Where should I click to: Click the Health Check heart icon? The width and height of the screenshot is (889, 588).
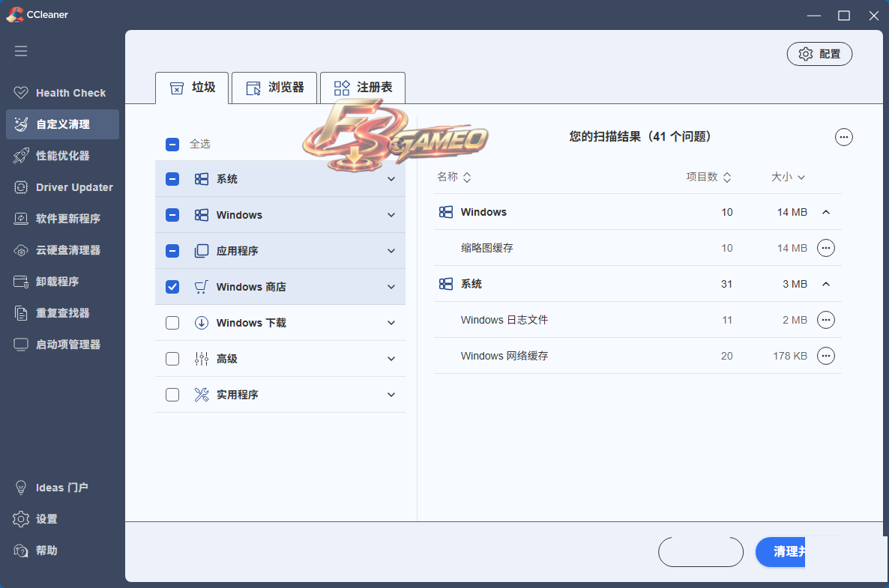(21, 93)
